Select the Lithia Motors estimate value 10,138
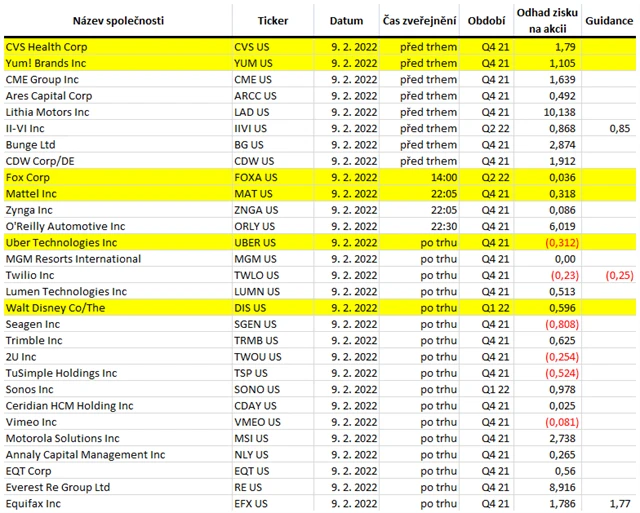Screen dimensions: 640x513 (555, 112)
